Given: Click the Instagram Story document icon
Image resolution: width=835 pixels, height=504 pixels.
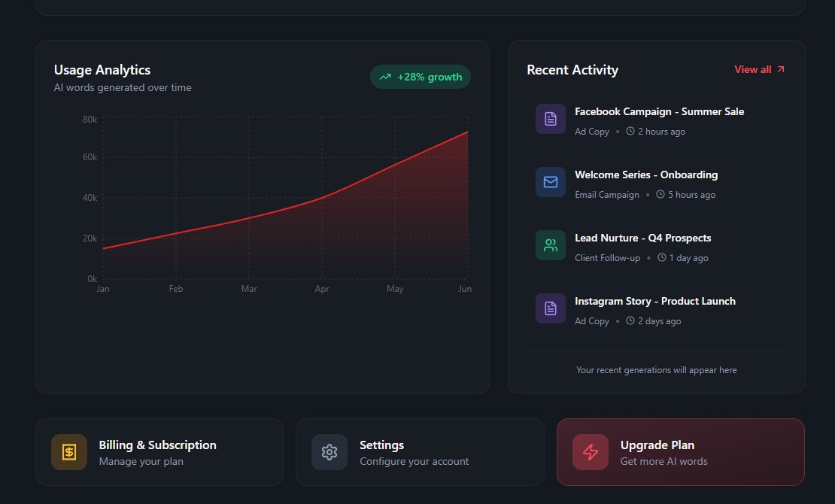Looking at the screenshot, I should pos(550,308).
